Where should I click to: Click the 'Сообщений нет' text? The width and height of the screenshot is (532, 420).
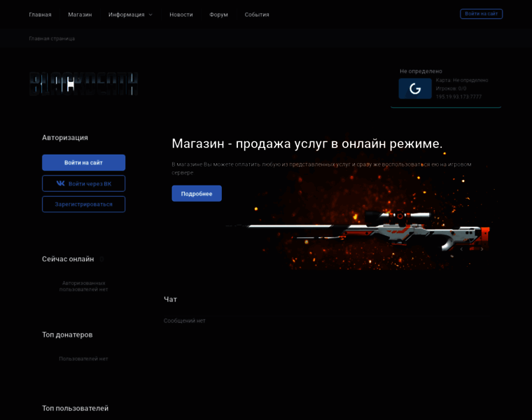click(x=184, y=321)
